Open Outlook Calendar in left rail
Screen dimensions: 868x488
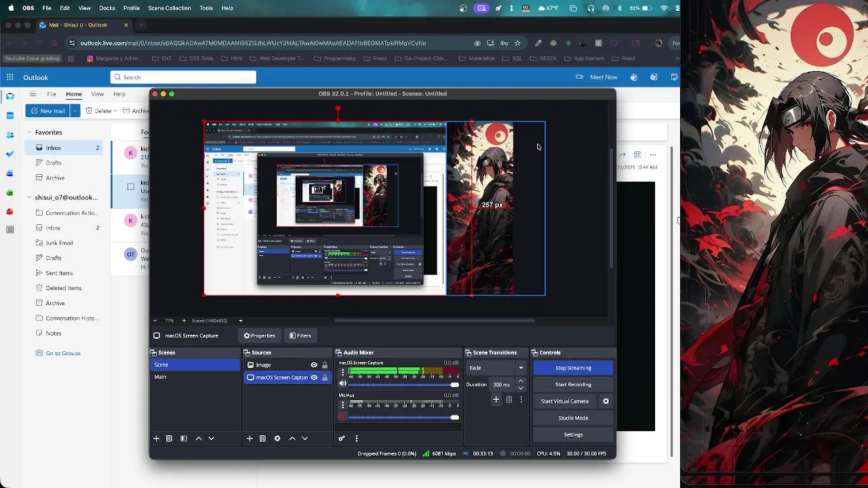point(9,116)
